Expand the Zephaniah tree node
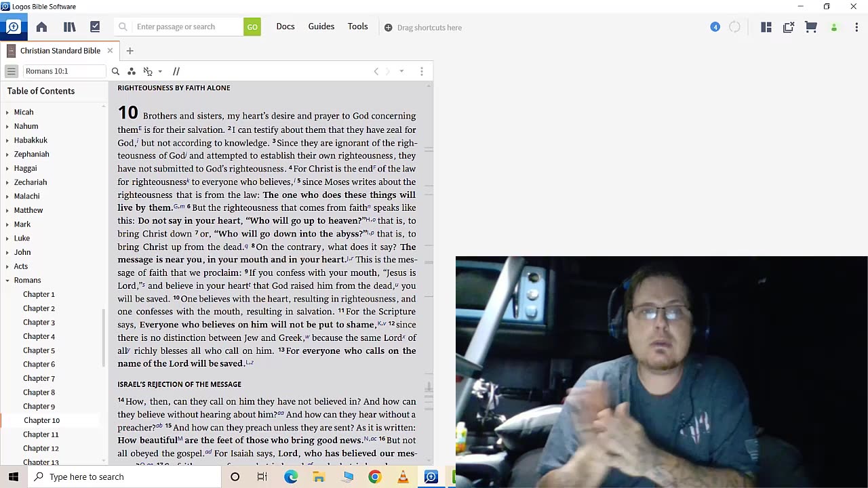Image resolution: width=868 pixels, height=488 pixels. (7, 155)
